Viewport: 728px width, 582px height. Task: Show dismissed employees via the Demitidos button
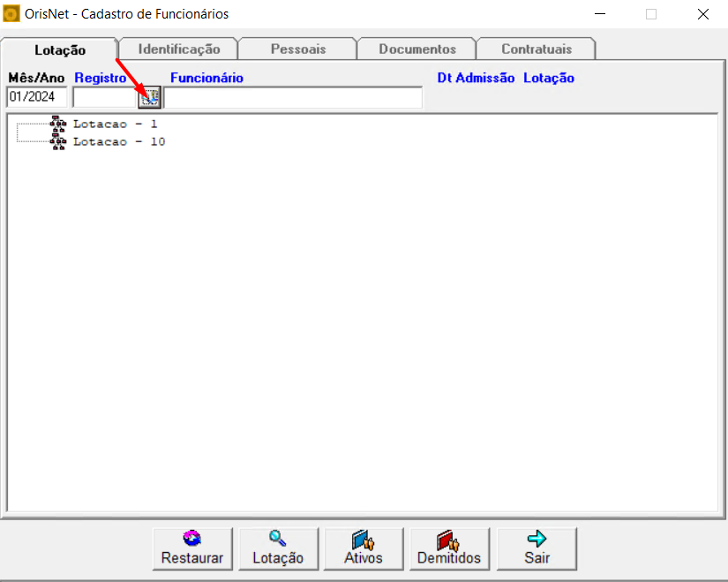pos(449,548)
